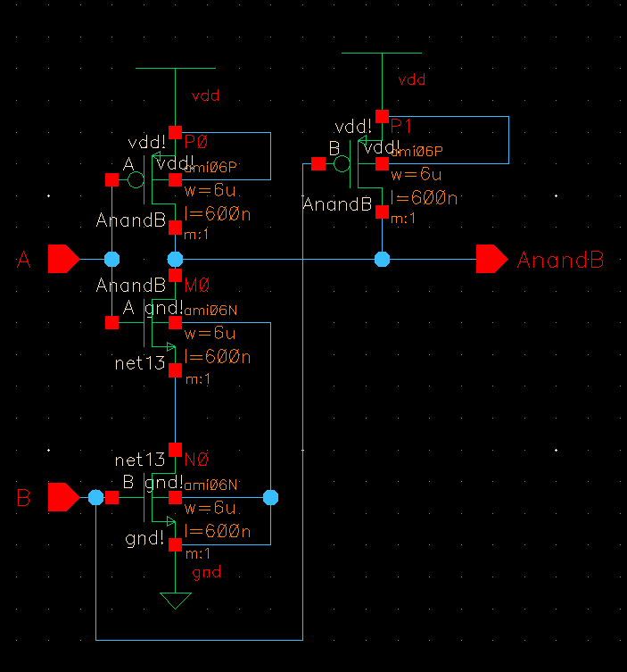Select P0 source terminal at vdd
Screen dimensions: 627x672
tap(175, 132)
